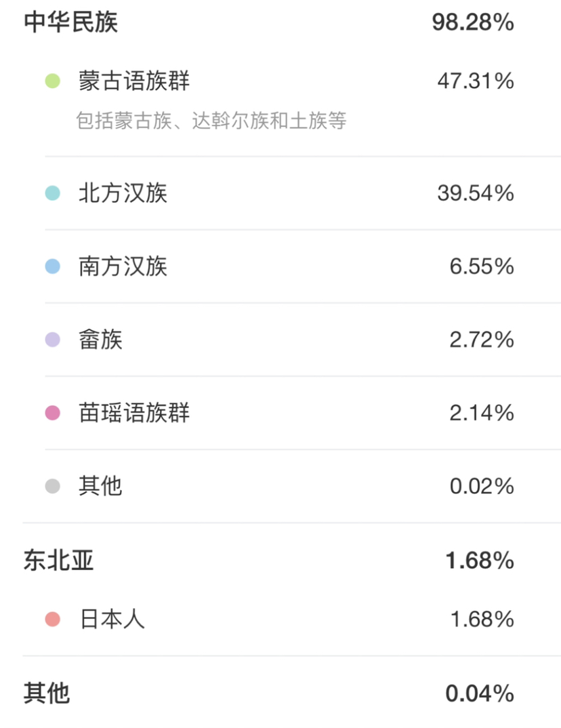
Task: Tap the salmon dot next to 日本人
Action: tap(52, 619)
